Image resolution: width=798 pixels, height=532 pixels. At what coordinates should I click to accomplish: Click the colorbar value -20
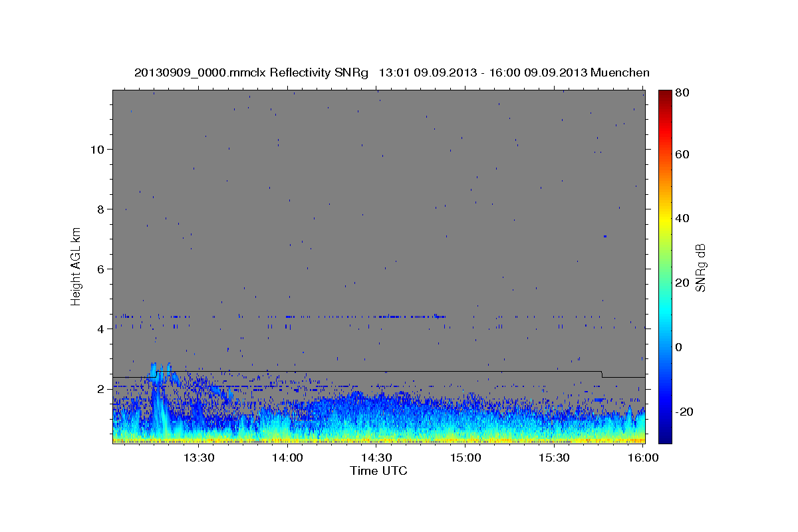[x=684, y=412]
